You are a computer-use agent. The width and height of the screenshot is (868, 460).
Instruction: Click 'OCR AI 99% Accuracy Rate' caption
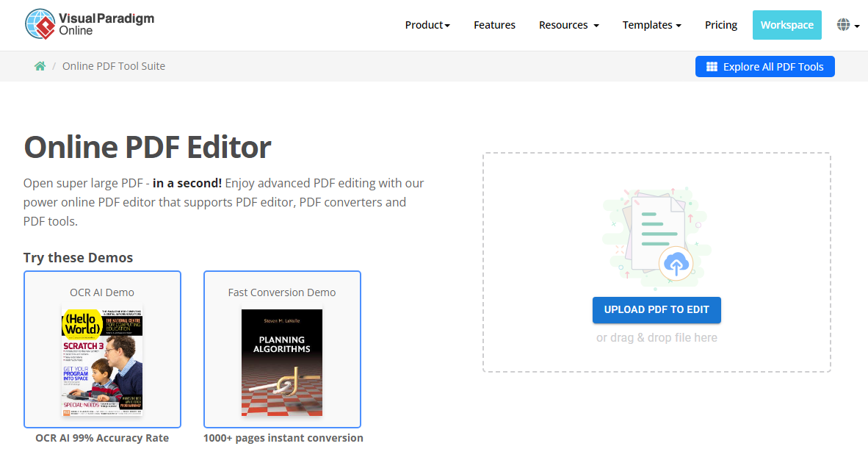[x=102, y=438]
